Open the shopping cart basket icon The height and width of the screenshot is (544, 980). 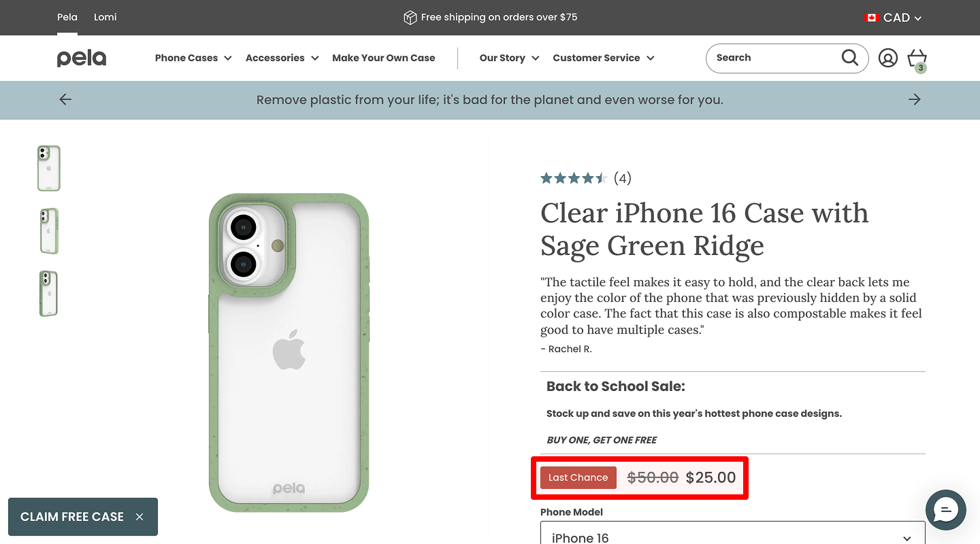pos(917,58)
